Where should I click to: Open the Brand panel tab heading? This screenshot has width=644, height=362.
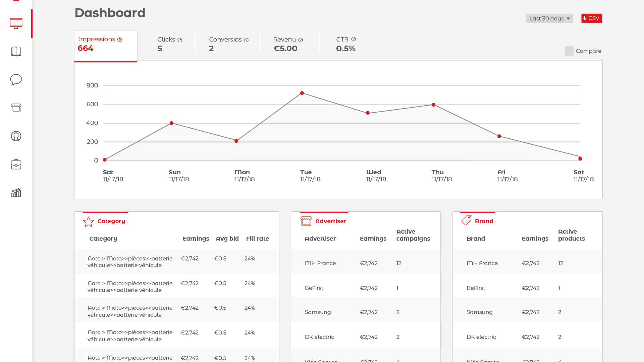477,221
